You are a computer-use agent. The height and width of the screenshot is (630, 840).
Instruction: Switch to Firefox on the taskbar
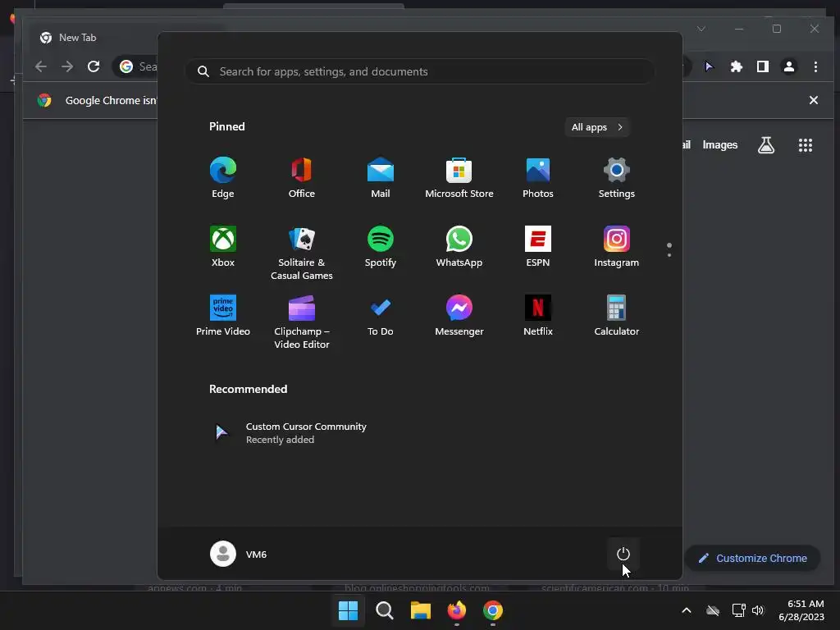point(456,610)
